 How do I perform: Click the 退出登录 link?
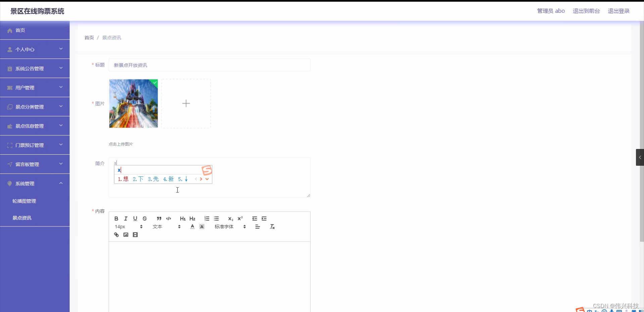(x=619, y=11)
